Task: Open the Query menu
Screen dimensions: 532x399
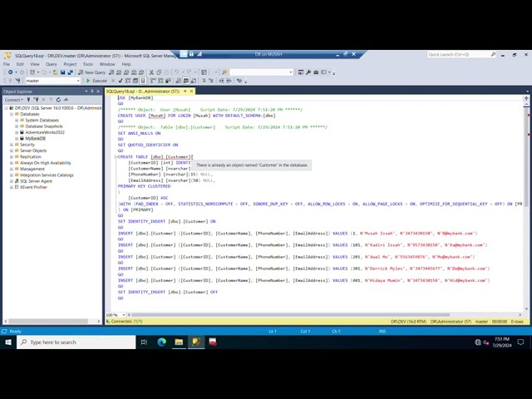Action: pyautogui.click(x=52, y=64)
